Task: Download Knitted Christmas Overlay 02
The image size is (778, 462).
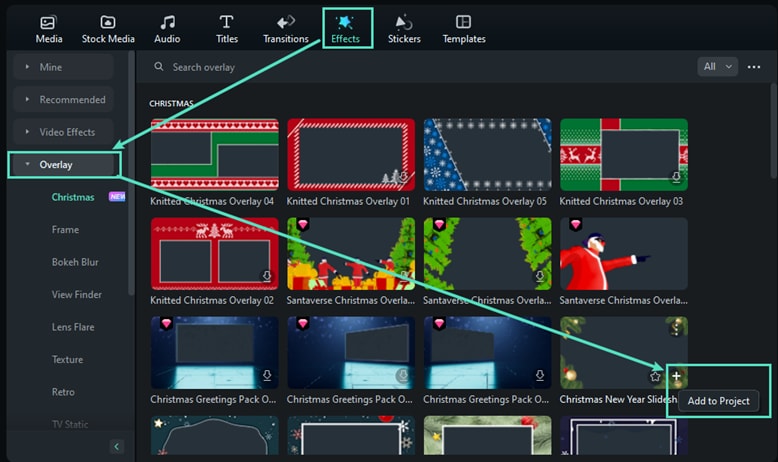Action: point(267,276)
